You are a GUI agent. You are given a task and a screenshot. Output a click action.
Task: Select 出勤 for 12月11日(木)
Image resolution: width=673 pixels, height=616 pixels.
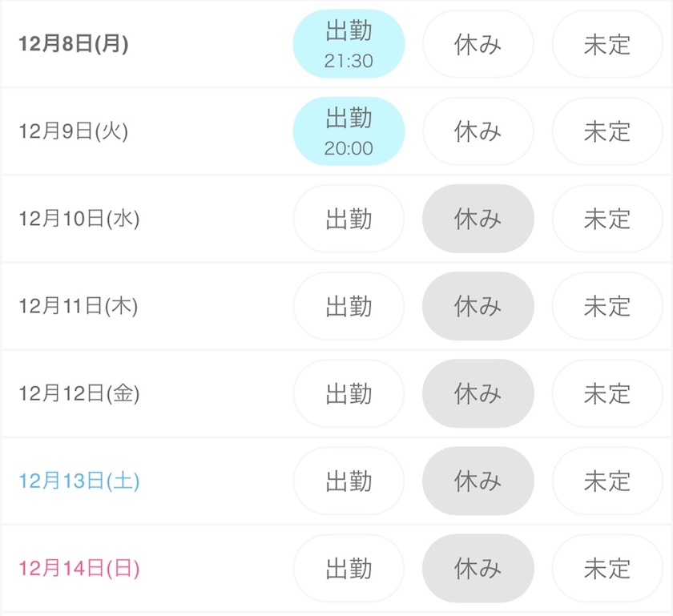[349, 306]
